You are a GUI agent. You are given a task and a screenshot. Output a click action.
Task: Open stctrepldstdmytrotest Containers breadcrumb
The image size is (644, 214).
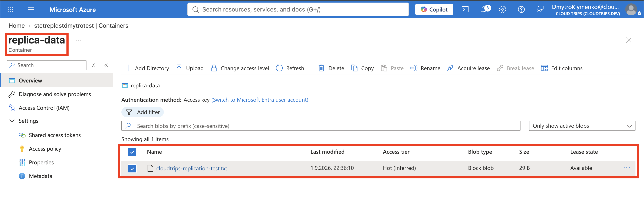pos(81,26)
